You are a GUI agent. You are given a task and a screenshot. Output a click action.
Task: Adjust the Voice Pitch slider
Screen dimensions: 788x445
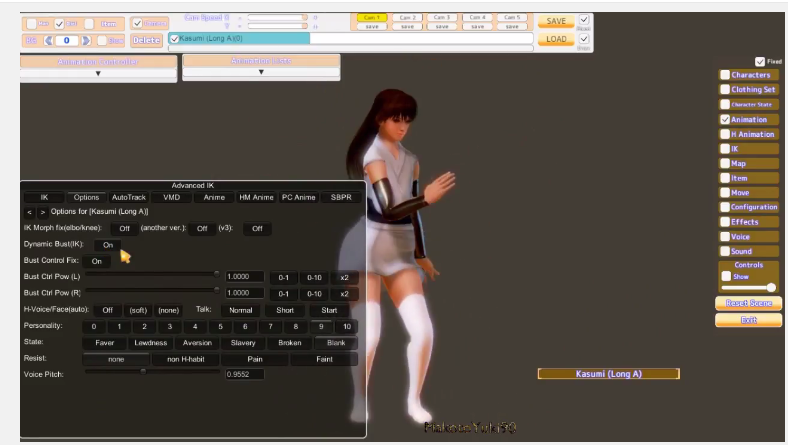click(143, 371)
